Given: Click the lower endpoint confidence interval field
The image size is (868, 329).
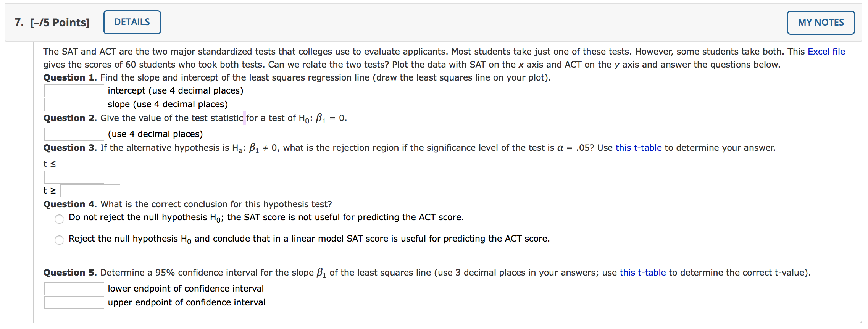Looking at the screenshot, I should (74, 288).
